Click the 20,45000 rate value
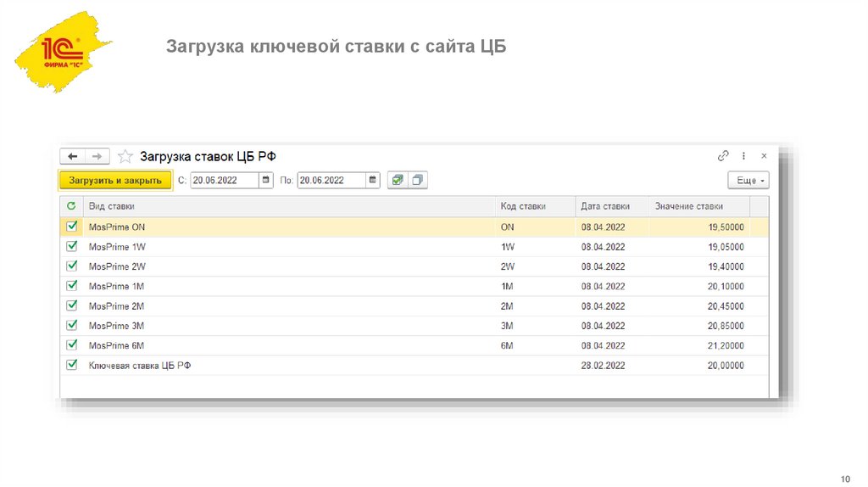868x487 pixels. (726, 306)
